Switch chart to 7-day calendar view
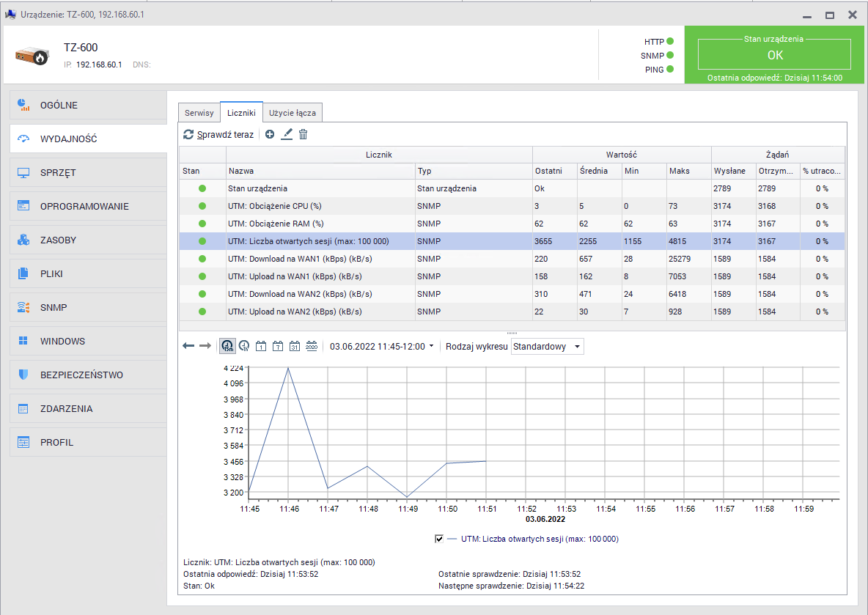The width and height of the screenshot is (868, 615). [277, 346]
